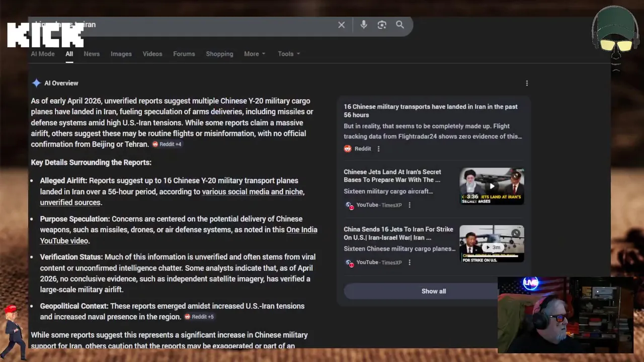
Task: Open AI Overview three-dot options menu
Action: pyautogui.click(x=527, y=83)
